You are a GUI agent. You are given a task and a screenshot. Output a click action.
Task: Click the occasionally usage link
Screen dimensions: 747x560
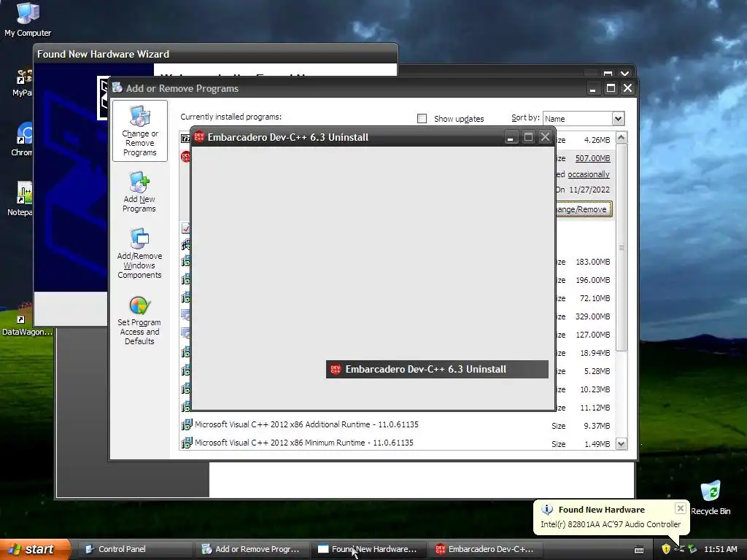589,174
